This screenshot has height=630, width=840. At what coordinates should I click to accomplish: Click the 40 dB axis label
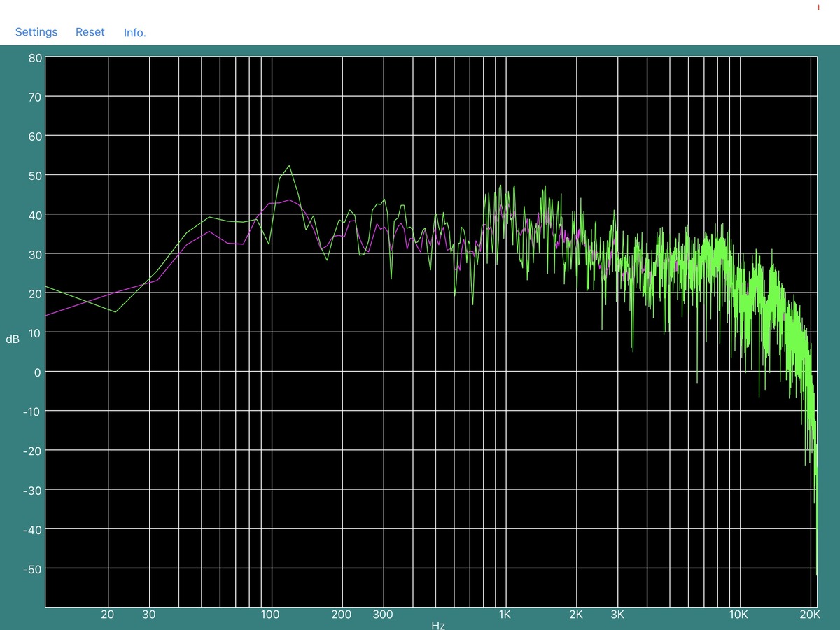coord(35,214)
